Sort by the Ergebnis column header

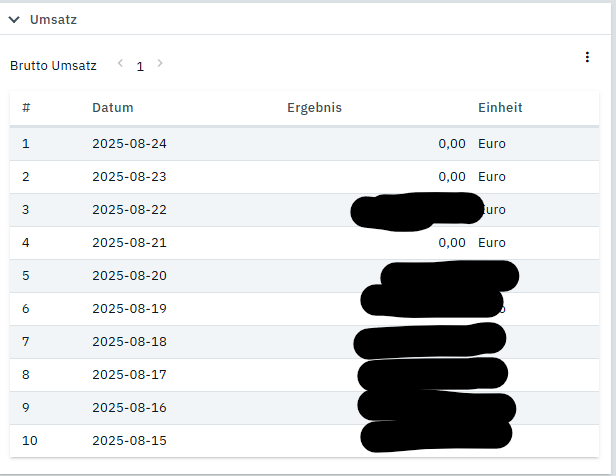pos(314,108)
